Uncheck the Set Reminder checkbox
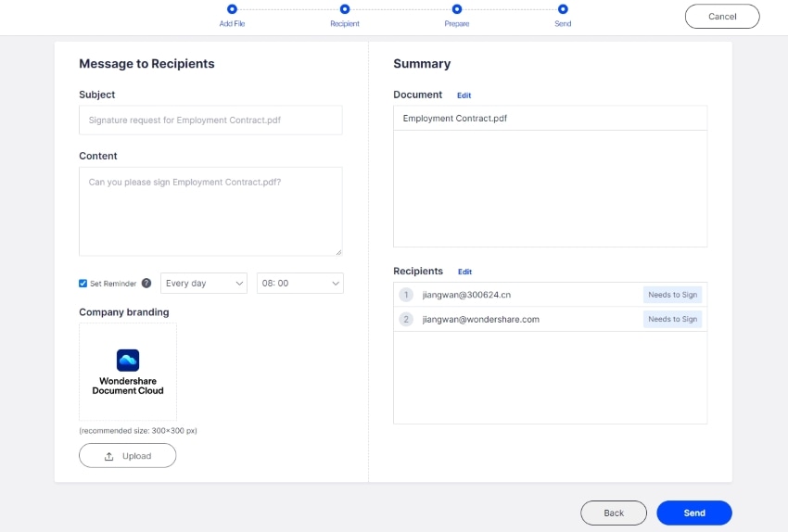Image resolution: width=788 pixels, height=532 pixels. pos(83,284)
